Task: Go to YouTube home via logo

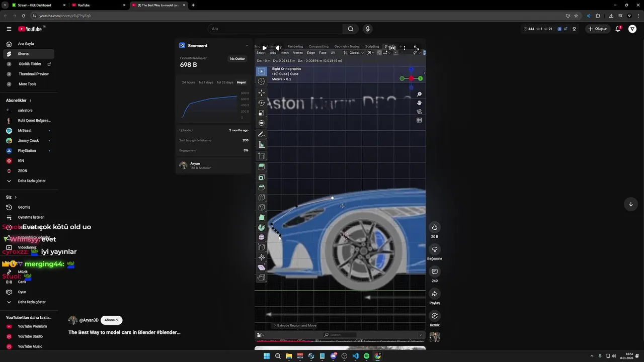Action: point(31,29)
